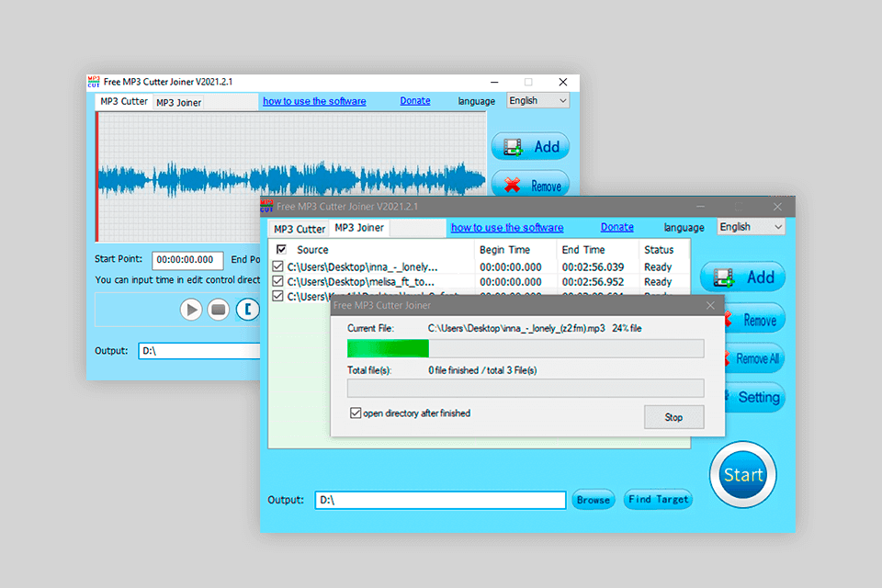Toggle the Source header select-all checkbox
The image size is (882, 588).
click(281, 249)
